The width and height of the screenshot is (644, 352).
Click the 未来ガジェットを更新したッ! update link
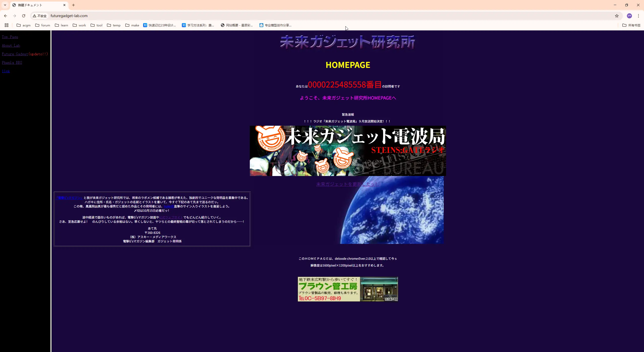pyautogui.click(x=347, y=184)
